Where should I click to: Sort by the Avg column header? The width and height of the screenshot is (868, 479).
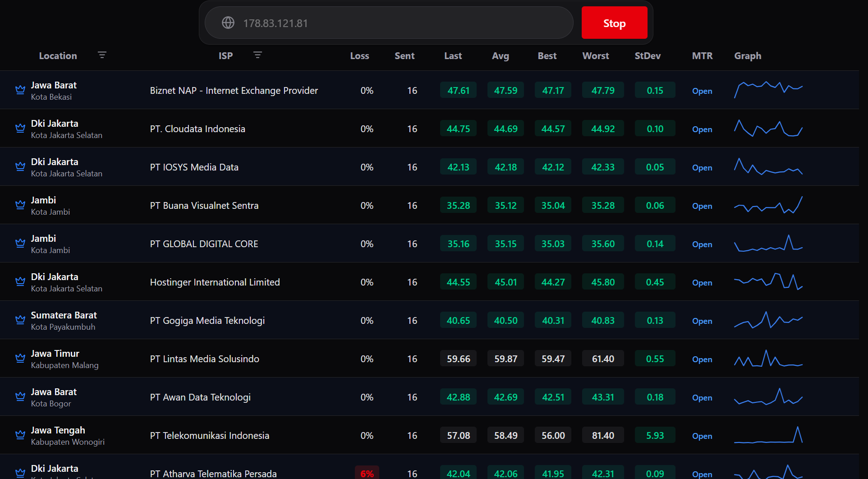tap(501, 55)
